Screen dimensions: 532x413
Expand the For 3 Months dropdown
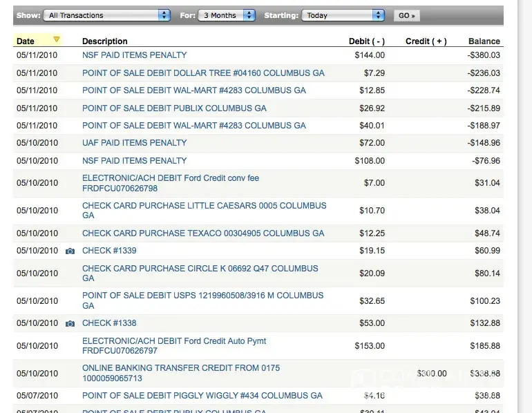click(x=227, y=15)
